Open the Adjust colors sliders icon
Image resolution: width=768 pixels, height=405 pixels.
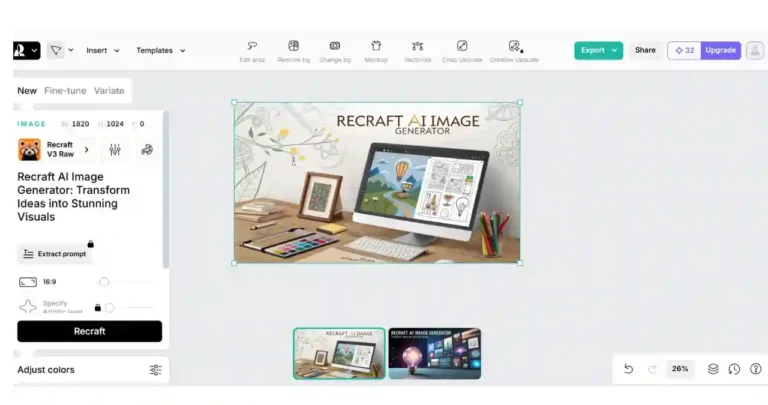point(155,370)
